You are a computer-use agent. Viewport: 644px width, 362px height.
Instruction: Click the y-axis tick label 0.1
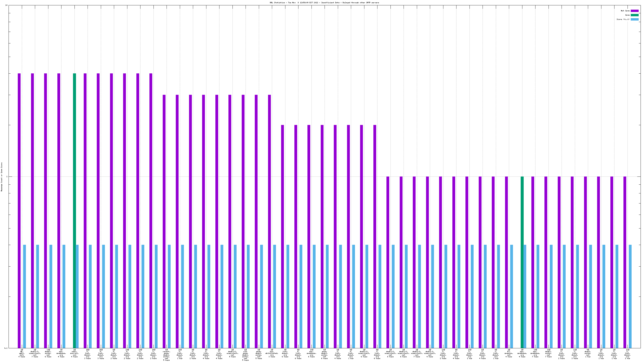[6, 348]
